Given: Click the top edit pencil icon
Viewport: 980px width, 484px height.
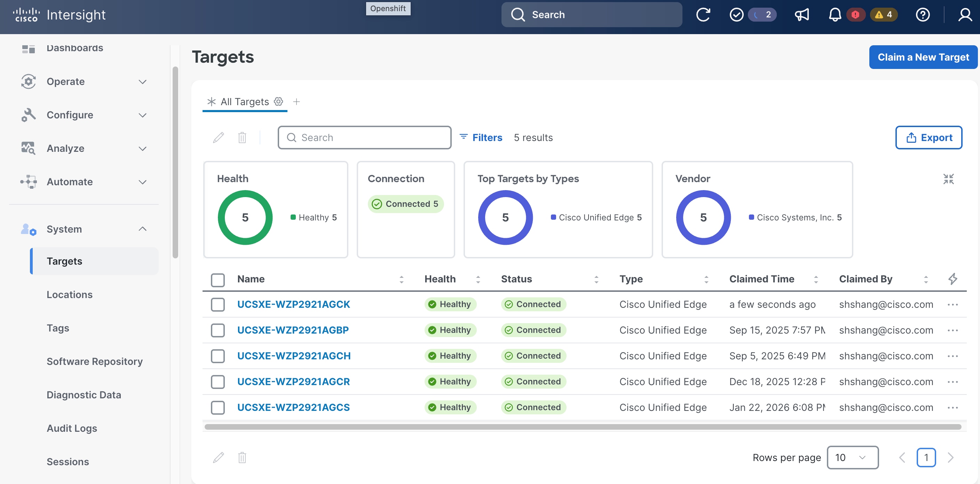Looking at the screenshot, I should coord(218,137).
